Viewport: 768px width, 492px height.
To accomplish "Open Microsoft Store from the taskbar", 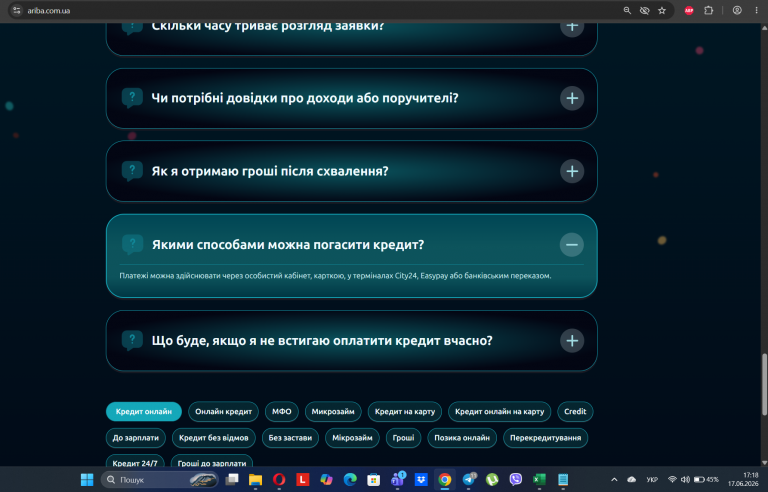I will (x=373, y=480).
